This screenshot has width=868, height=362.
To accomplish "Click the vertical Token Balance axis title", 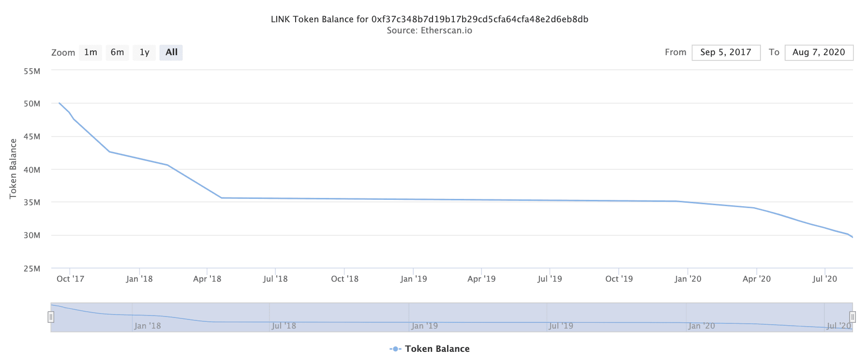I will tap(13, 168).
